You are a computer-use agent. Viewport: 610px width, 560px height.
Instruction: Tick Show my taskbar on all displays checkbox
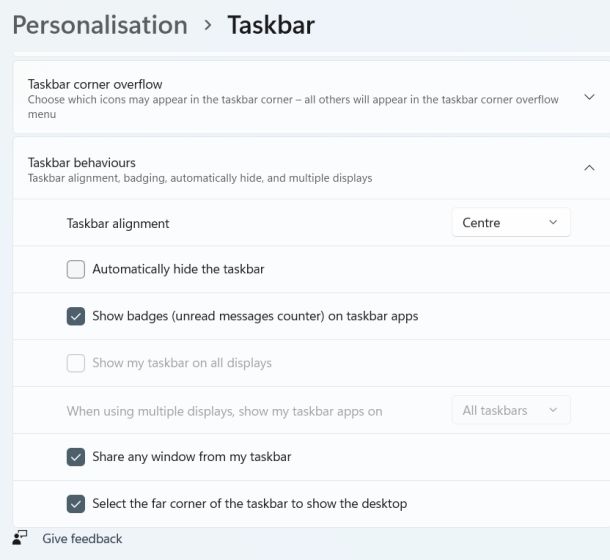(x=76, y=363)
